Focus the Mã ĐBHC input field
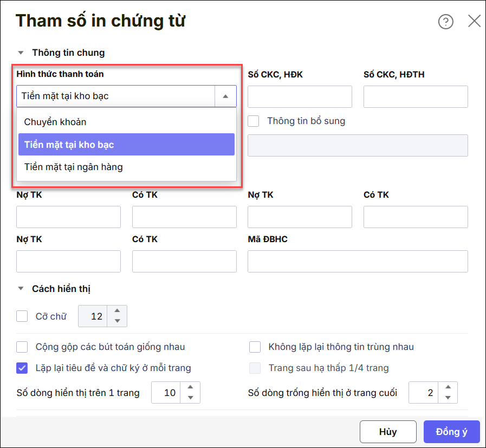The height and width of the screenshot is (448, 486). coord(358,262)
